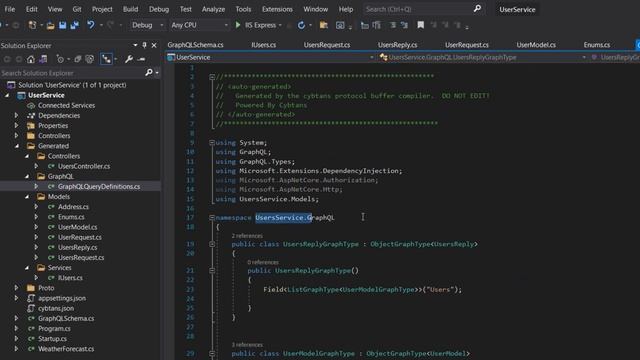Select Address.cs in Models folder
The image size is (640, 360).
pyautogui.click(x=73, y=207)
